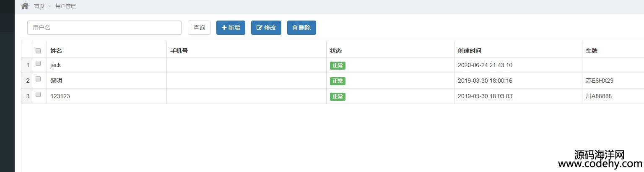Check the checkbox for jack row
Screen dimensions: 644x172
click(x=38, y=64)
